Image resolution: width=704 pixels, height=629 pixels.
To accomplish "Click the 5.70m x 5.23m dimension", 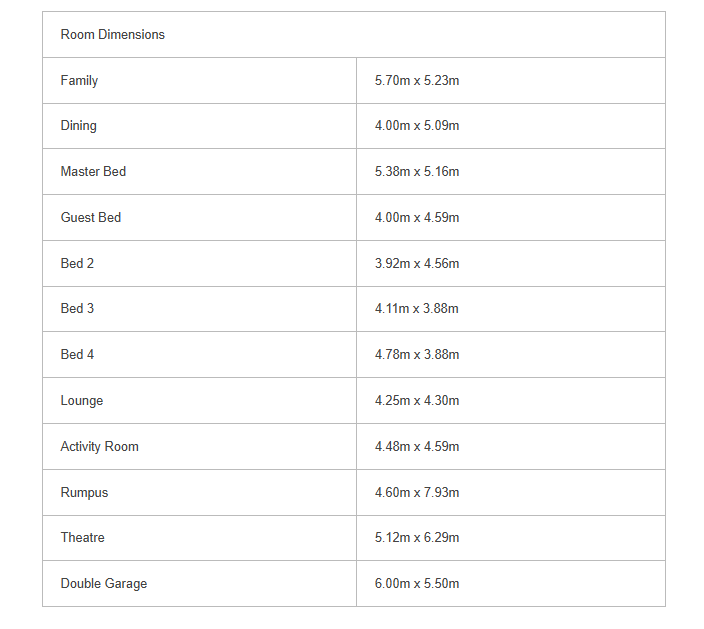I will [x=416, y=81].
